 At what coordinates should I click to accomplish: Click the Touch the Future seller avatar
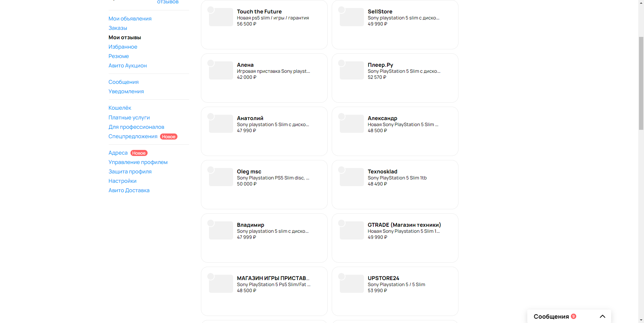tap(211, 10)
